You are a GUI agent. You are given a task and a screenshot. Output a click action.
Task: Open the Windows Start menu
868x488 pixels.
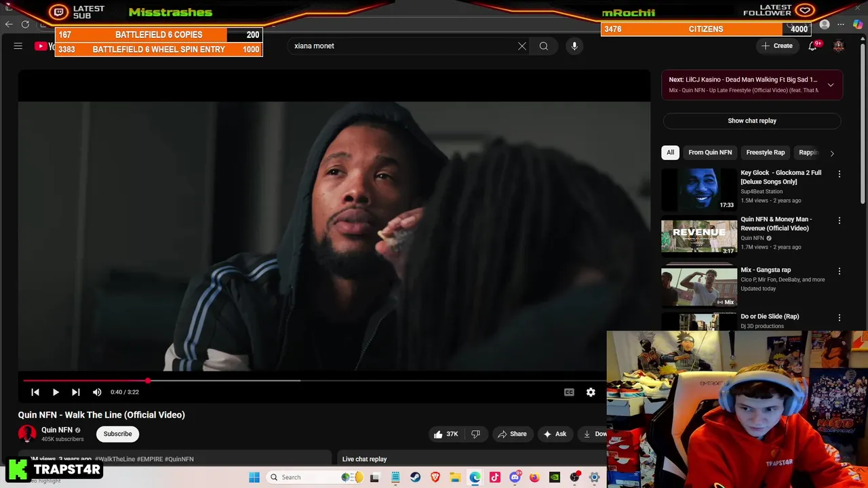[x=254, y=477]
